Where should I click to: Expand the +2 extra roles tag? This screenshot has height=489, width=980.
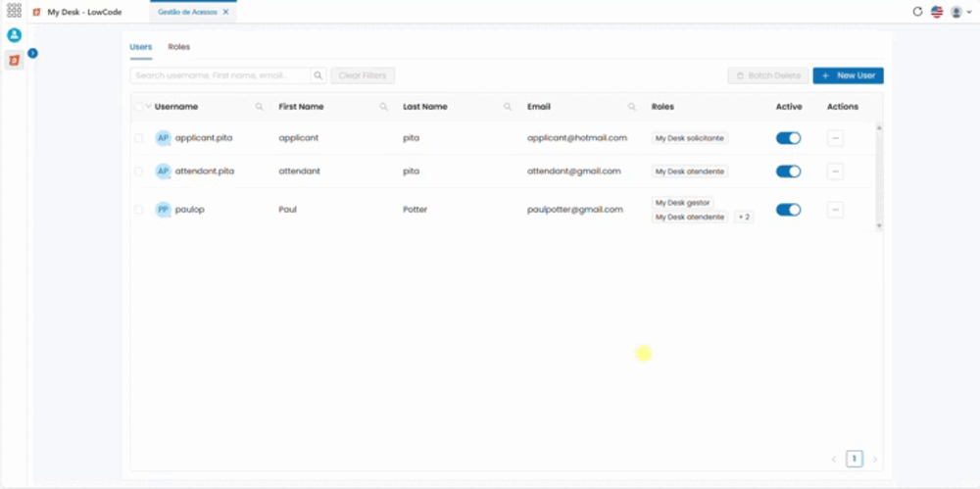point(743,217)
